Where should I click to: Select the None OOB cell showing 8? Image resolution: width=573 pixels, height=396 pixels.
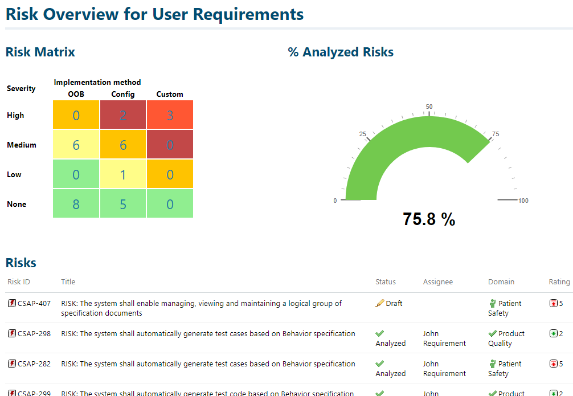[x=76, y=203]
